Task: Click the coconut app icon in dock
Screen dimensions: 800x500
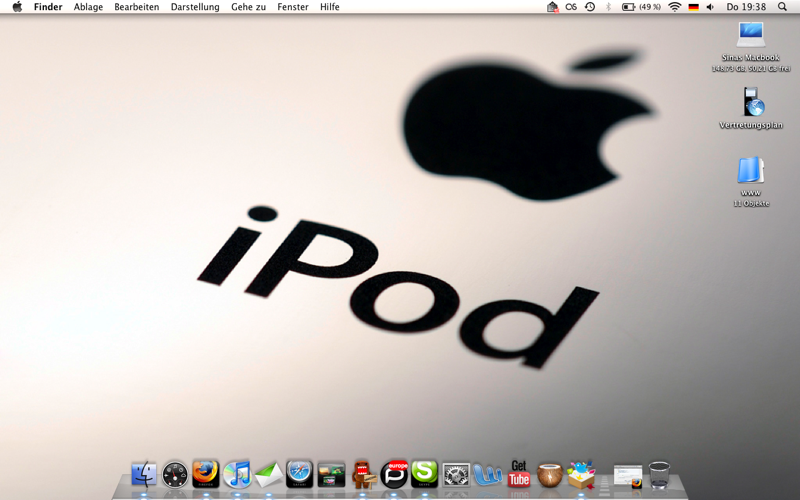Action: pos(550,475)
